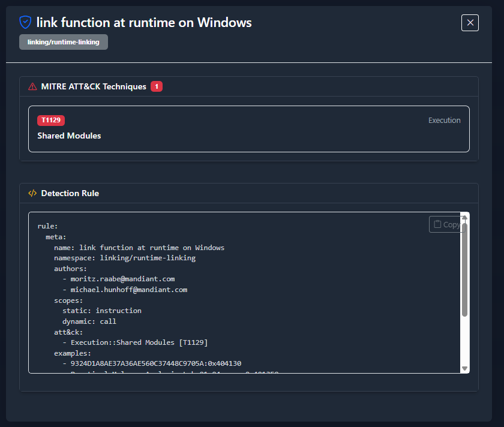Click the 'att&ck:' line in code
This screenshot has height=427, width=504.
[x=68, y=332]
